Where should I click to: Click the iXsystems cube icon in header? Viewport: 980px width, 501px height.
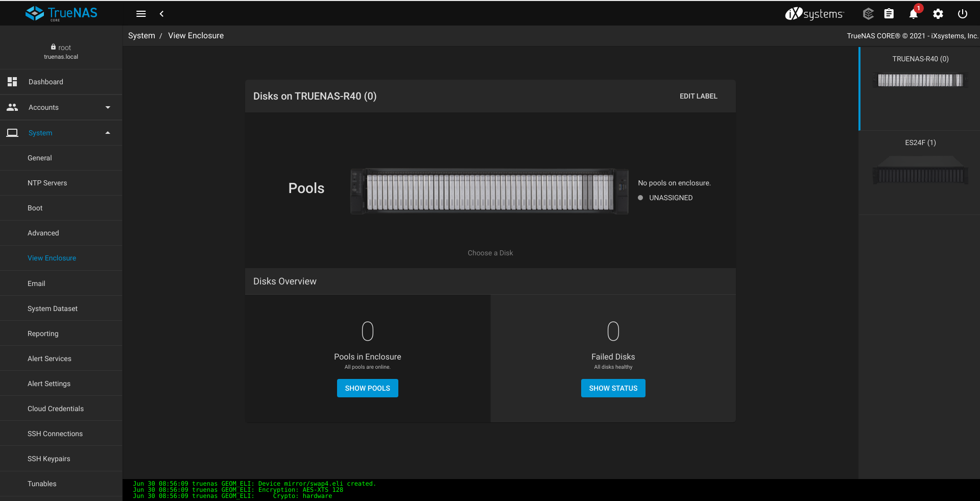tap(868, 14)
